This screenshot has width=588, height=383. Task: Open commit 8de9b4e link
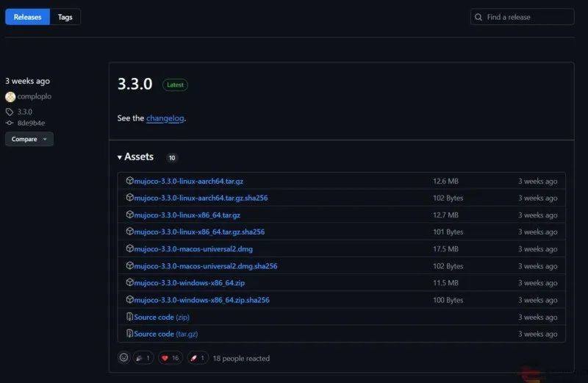click(x=31, y=123)
